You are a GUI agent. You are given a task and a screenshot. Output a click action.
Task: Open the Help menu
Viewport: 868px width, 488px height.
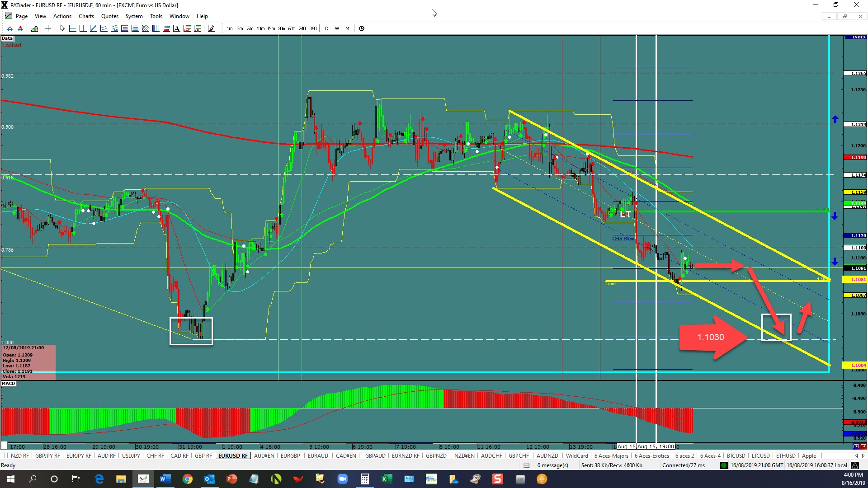coord(202,16)
